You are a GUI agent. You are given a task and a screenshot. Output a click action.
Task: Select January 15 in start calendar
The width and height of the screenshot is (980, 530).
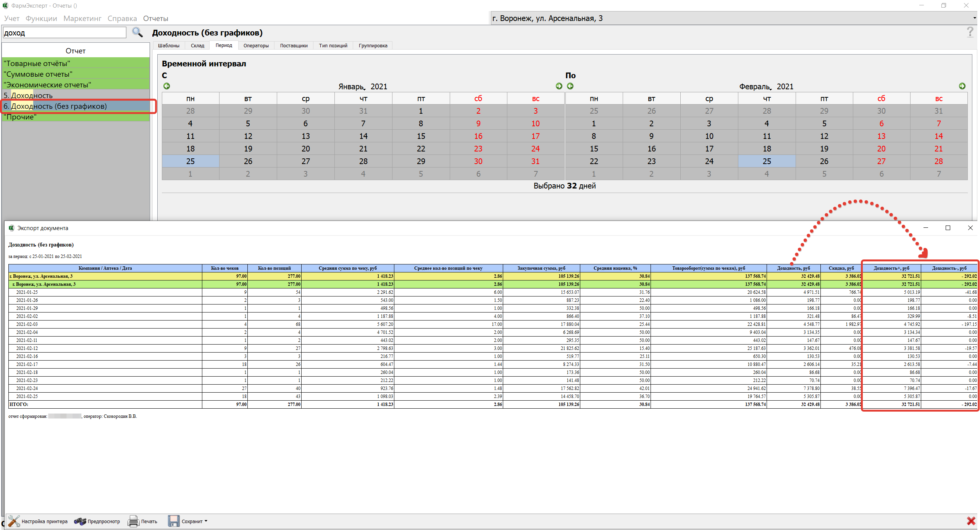point(421,136)
